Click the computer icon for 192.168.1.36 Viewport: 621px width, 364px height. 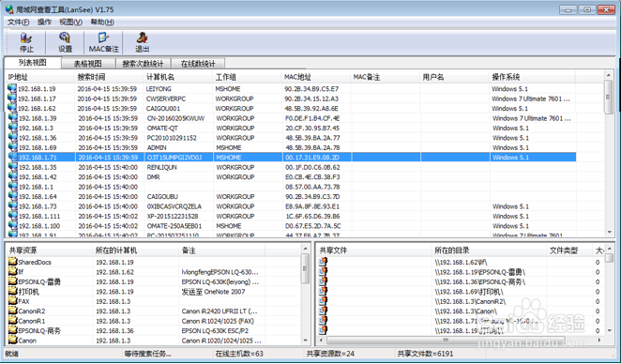(x=13, y=138)
